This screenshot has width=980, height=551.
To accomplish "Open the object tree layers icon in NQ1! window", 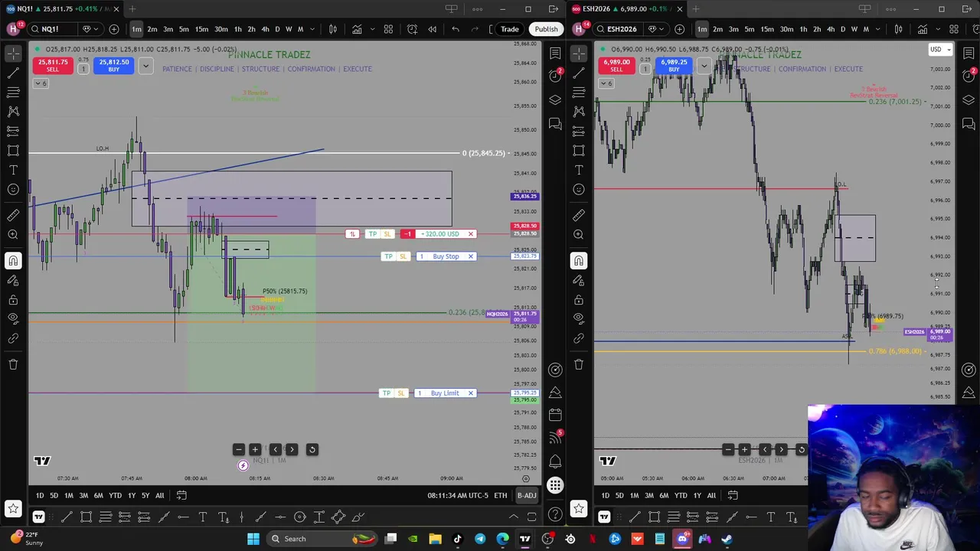I will 555,99.
